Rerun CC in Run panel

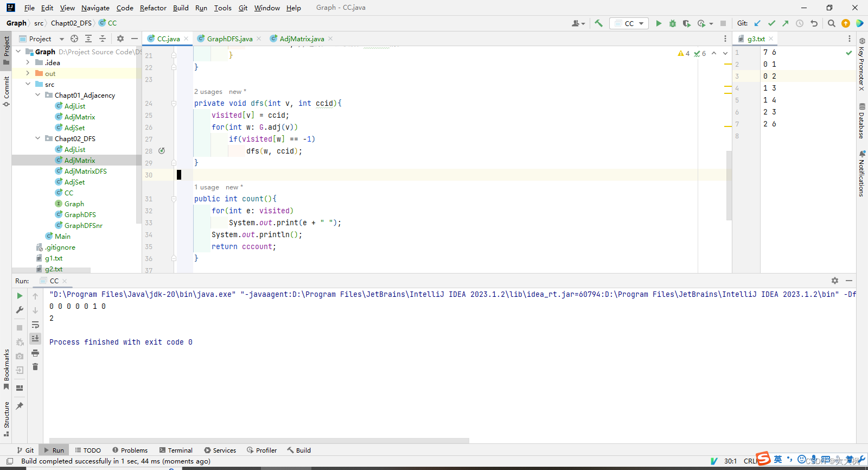(20, 296)
